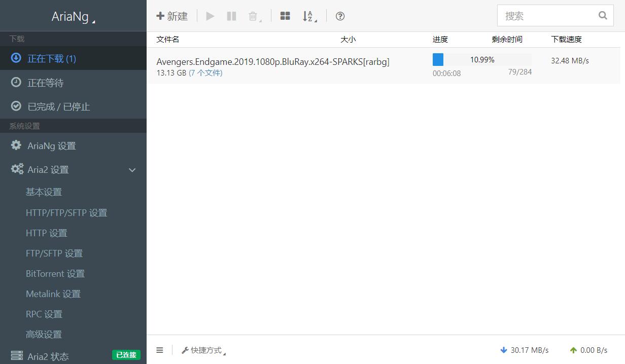
Task: Click the select-all grid icon
Action: tap(285, 16)
